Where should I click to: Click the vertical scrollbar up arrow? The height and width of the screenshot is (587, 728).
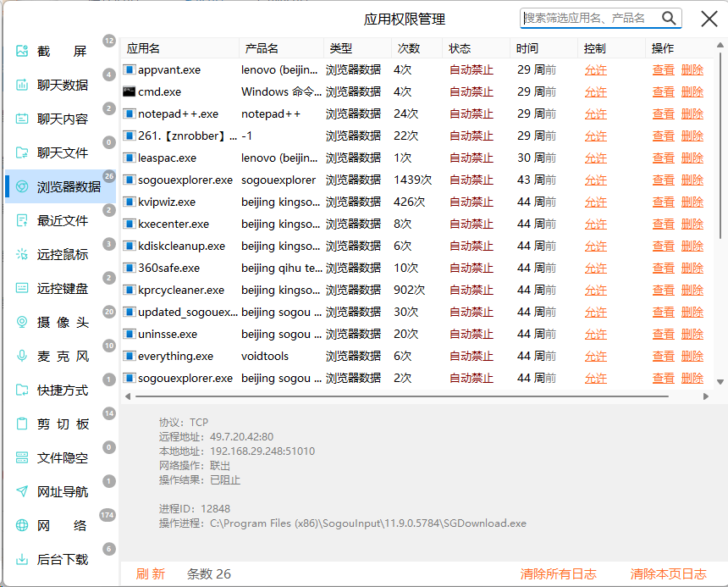[720, 45]
